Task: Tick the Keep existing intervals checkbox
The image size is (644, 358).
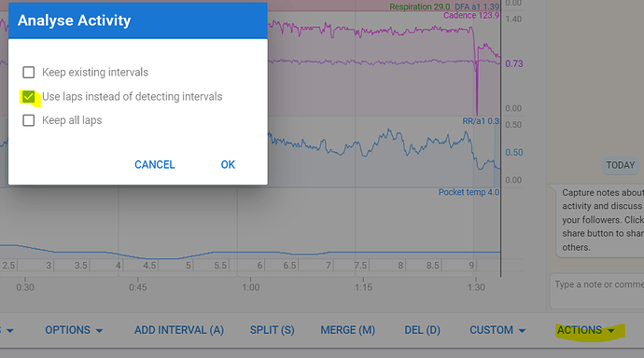Action: point(29,73)
